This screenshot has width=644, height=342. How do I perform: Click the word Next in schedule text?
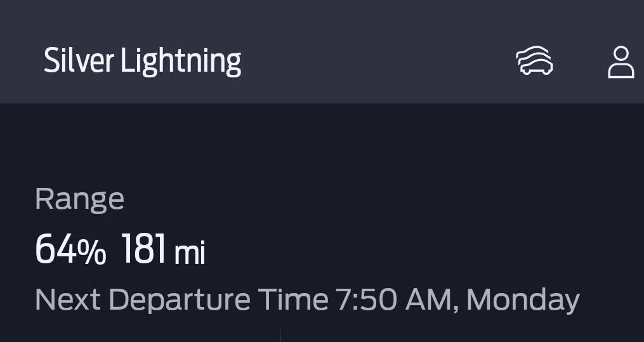(x=68, y=299)
